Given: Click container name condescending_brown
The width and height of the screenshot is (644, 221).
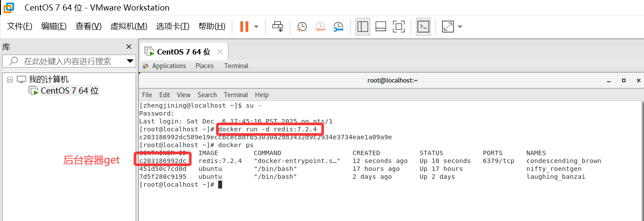Looking at the screenshot, I should point(564,161).
